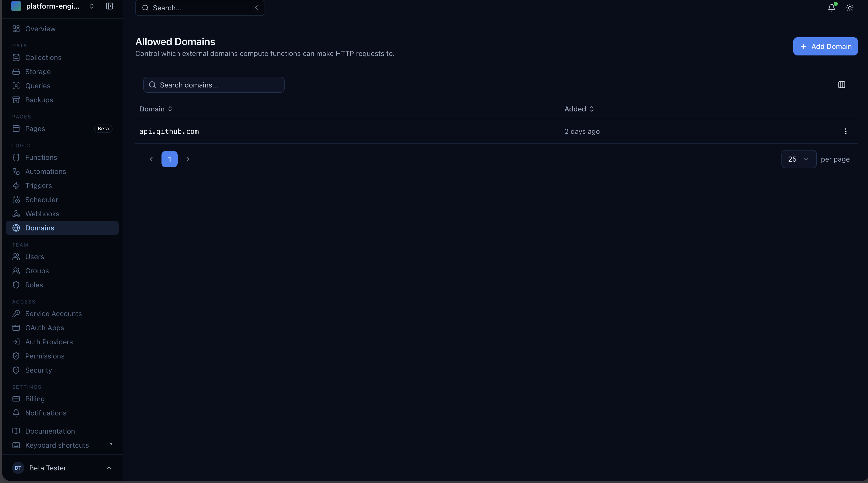Toggle light theme sun icon
The height and width of the screenshot is (483, 868).
850,8
